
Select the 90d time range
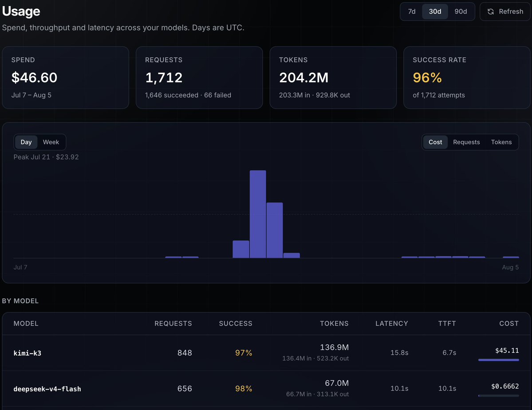(461, 12)
